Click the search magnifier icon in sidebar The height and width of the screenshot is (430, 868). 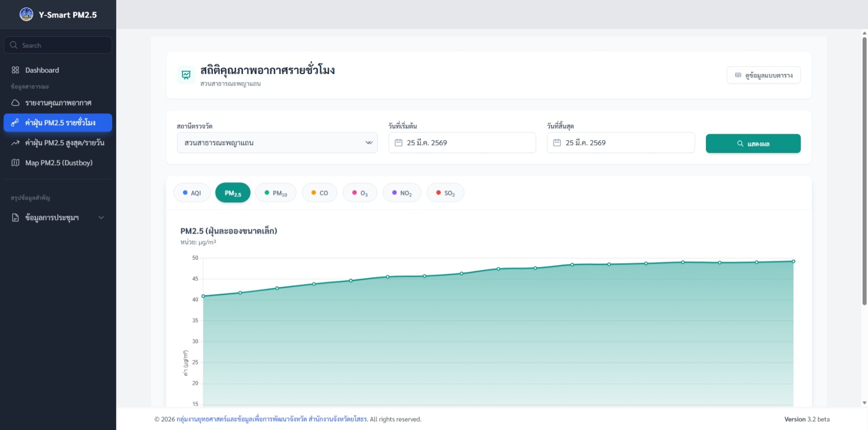point(14,45)
